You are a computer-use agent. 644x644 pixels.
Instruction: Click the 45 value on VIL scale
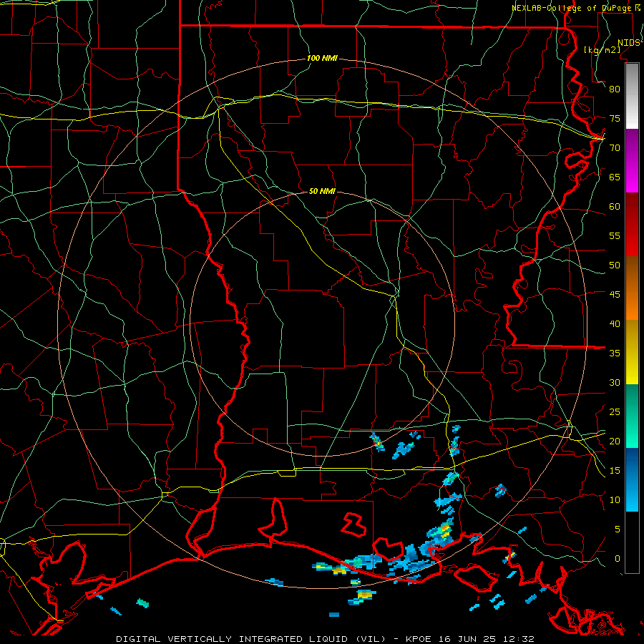[615, 295]
